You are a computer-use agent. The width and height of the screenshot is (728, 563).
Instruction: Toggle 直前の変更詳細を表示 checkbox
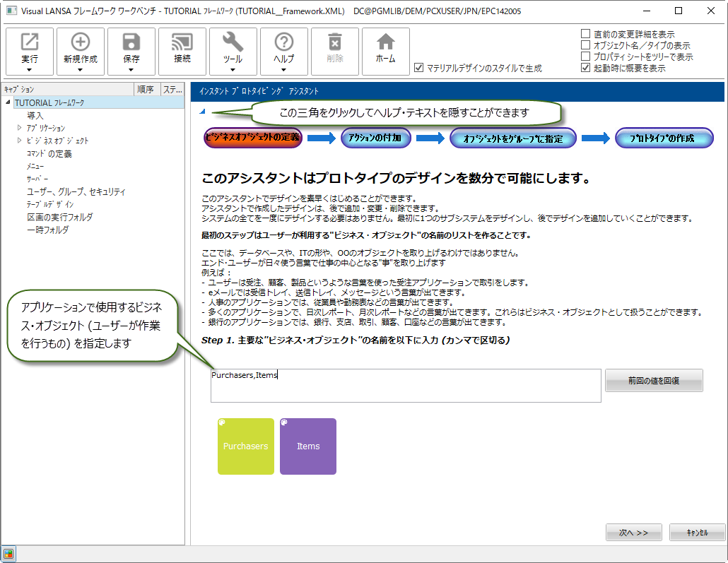click(x=585, y=34)
